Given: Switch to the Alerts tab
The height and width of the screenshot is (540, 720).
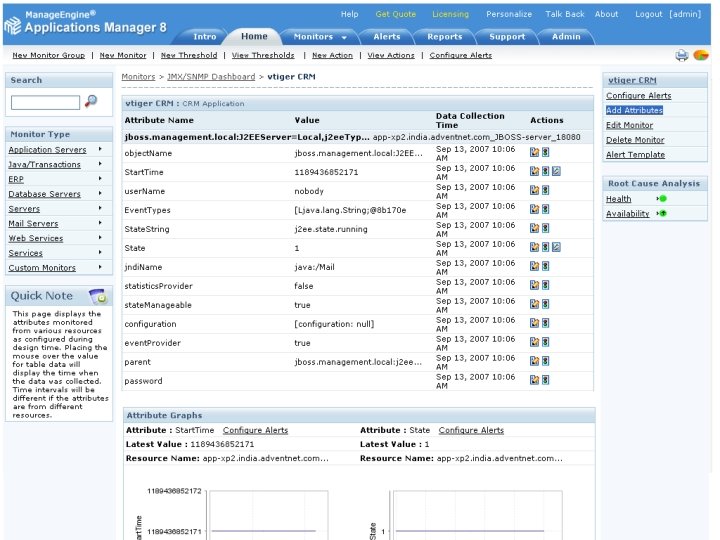Looking at the screenshot, I should 387,37.
